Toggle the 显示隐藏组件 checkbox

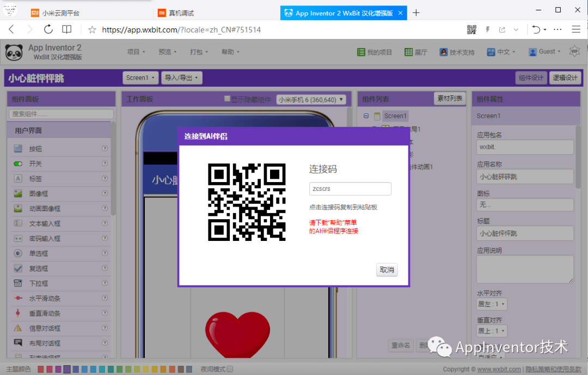[x=227, y=99]
